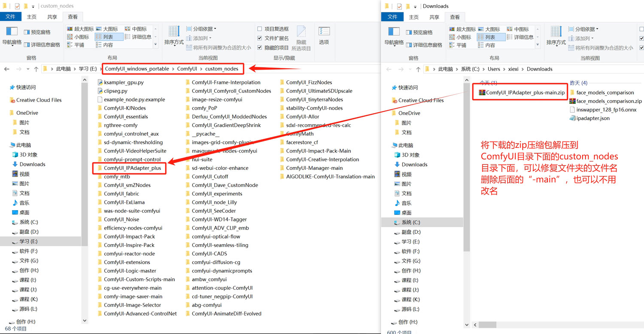
Task: Open 选项 in custom_nodes window ribbon
Action: 324,36
